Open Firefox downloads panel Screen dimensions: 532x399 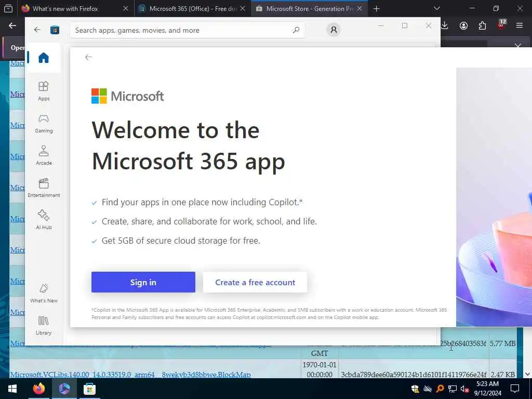445,25
